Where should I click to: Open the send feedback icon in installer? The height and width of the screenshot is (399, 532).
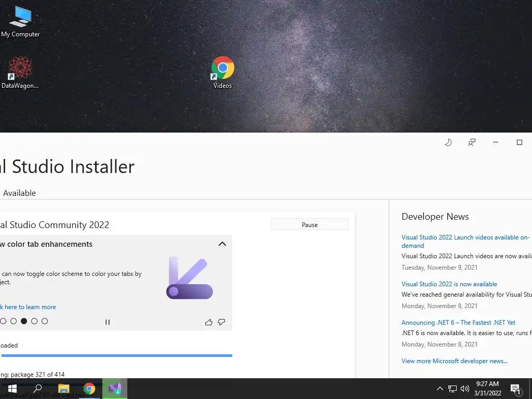tap(472, 142)
